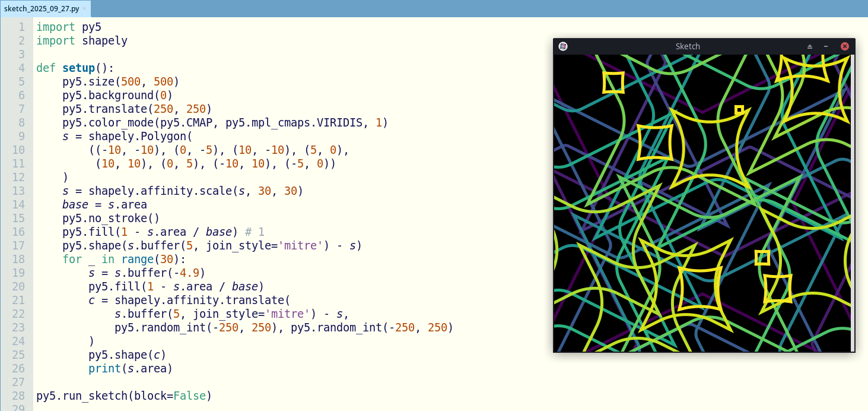Viewport: 868px width, 411px height.
Task: Place cursor on 'import shapely' text
Action: click(82, 40)
